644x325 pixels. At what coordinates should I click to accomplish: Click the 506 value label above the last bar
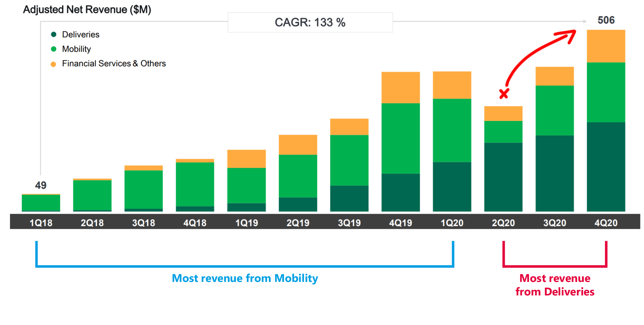[606, 20]
